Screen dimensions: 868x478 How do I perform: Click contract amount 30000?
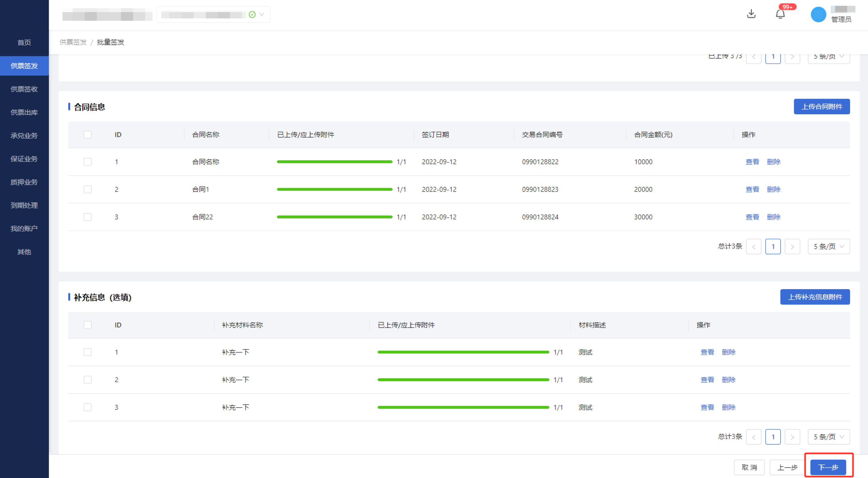pyautogui.click(x=643, y=217)
